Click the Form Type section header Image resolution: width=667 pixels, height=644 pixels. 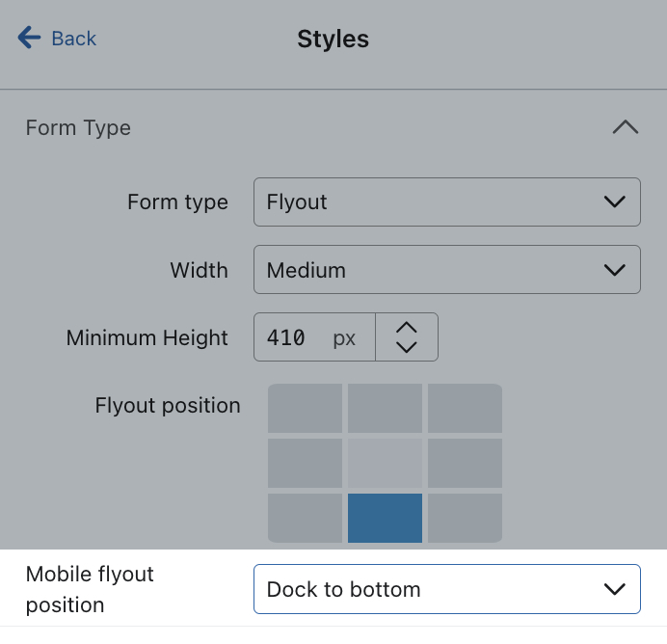pyautogui.click(x=78, y=127)
